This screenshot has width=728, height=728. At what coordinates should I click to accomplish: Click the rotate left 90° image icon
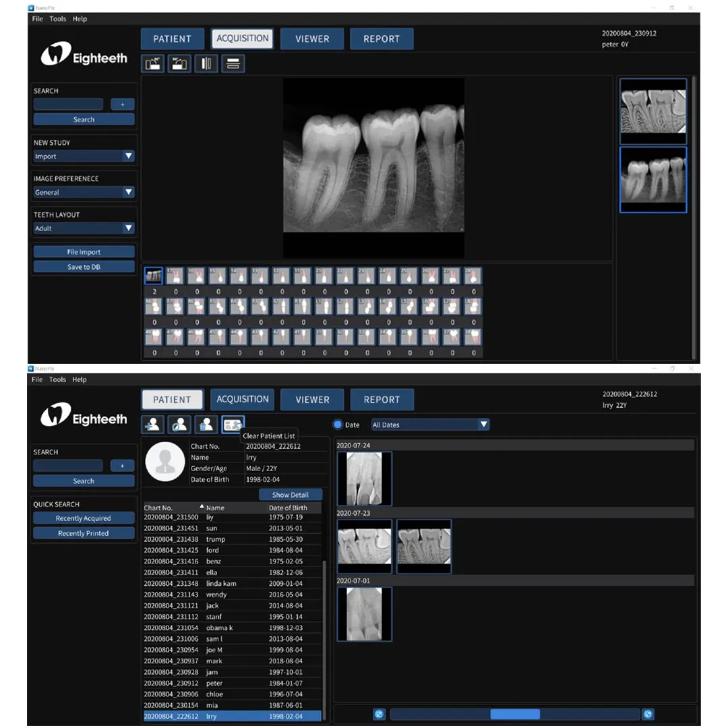pos(152,64)
